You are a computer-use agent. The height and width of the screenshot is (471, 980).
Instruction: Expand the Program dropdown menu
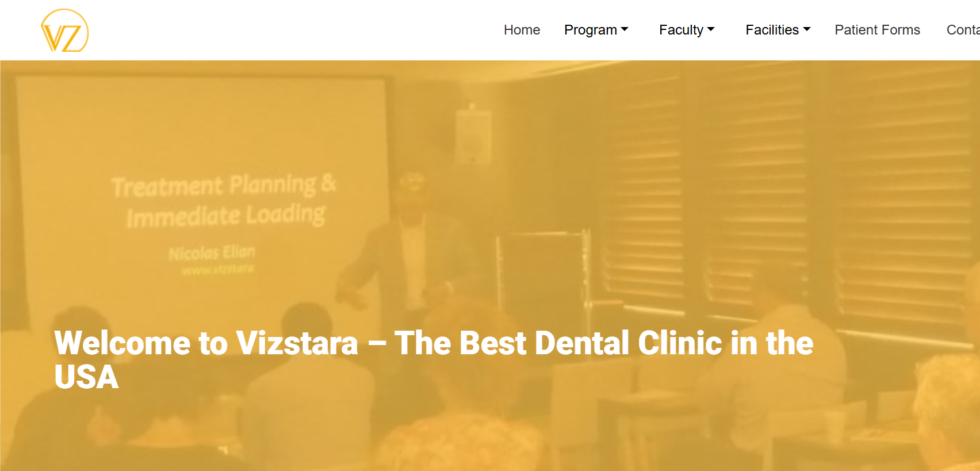[x=596, y=30]
